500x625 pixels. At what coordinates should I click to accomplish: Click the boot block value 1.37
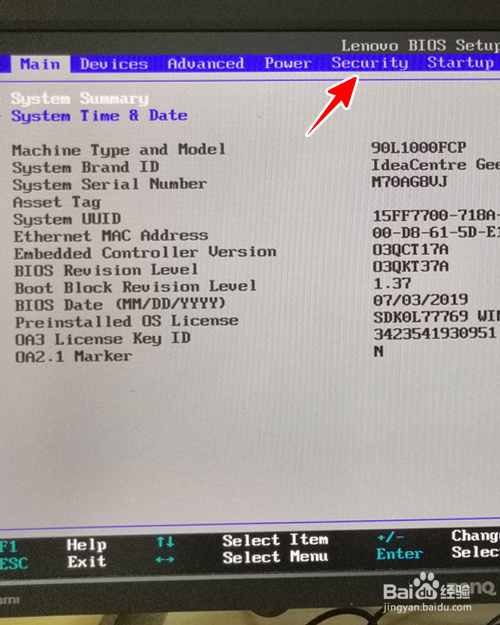click(392, 283)
